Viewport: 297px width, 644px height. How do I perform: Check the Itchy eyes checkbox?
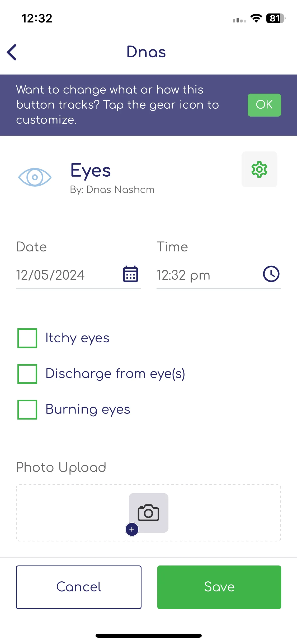(x=27, y=338)
